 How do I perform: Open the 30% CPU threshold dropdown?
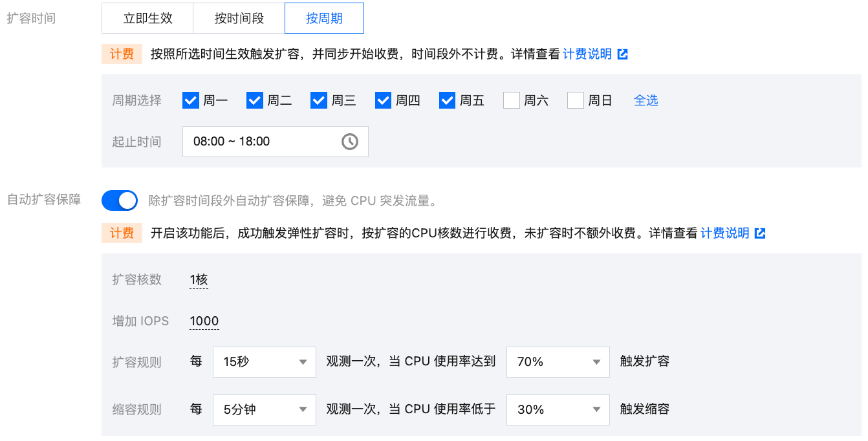[558, 410]
